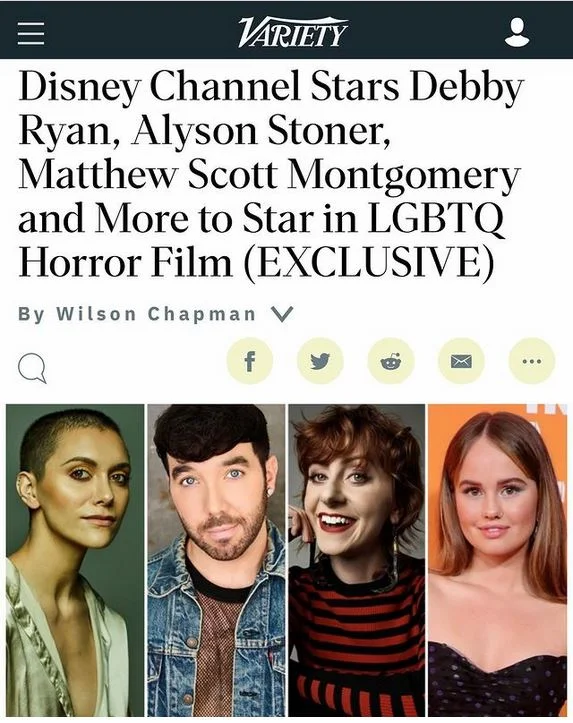The height and width of the screenshot is (723, 573).
Task: Open the hamburger navigation menu
Action: pyautogui.click(x=31, y=34)
